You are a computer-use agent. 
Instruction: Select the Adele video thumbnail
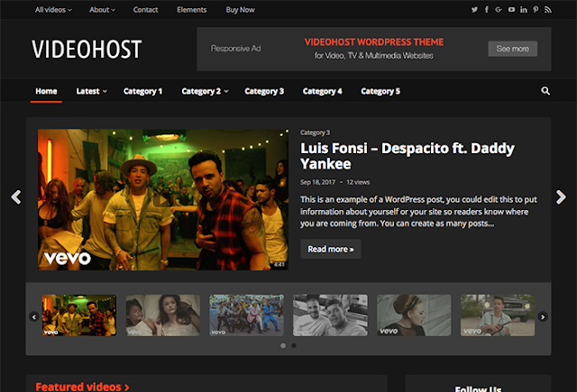414,315
